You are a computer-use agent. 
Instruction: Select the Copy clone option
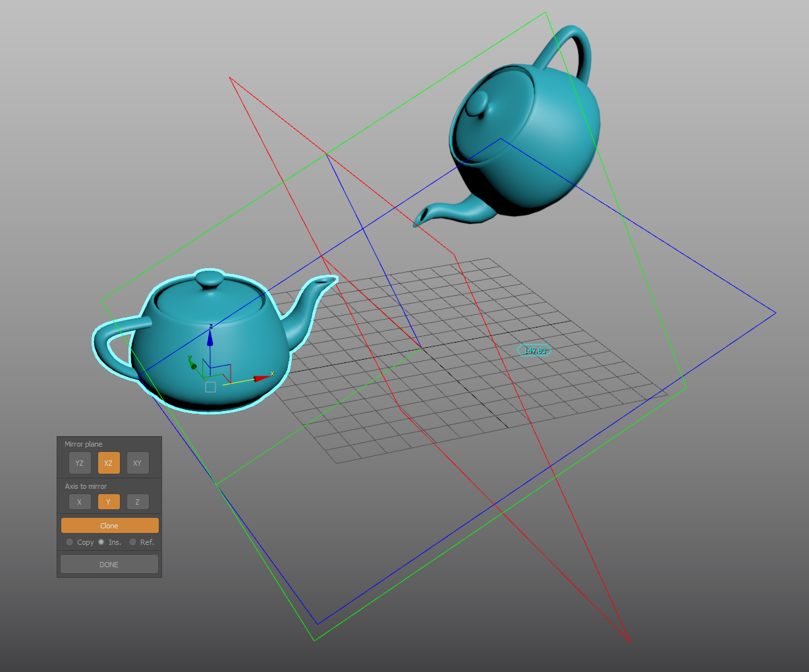click(70, 542)
